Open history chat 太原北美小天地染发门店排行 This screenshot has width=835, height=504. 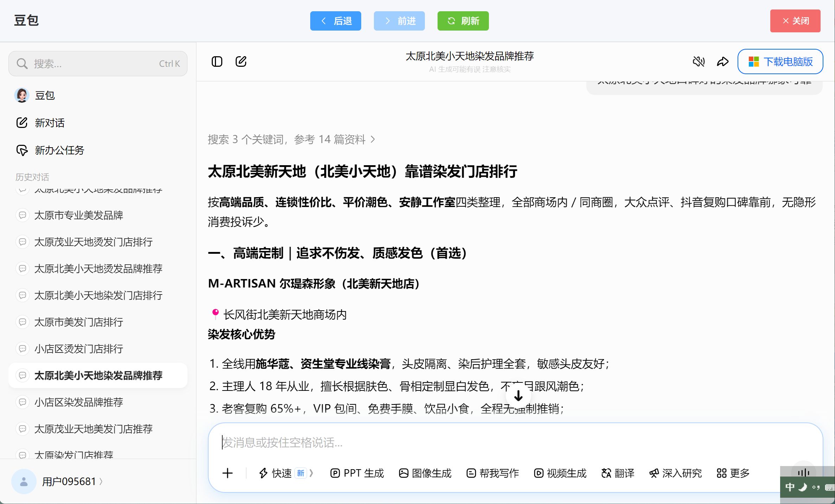(98, 295)
